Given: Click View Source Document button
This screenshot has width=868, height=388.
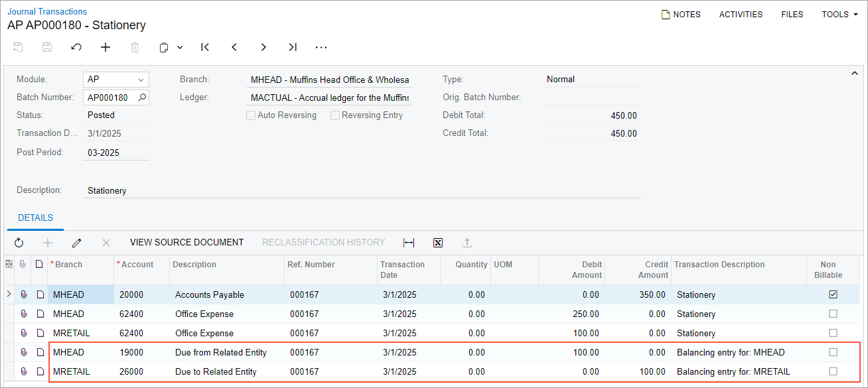Looking at the screenshot, I should tap(186, 243).
